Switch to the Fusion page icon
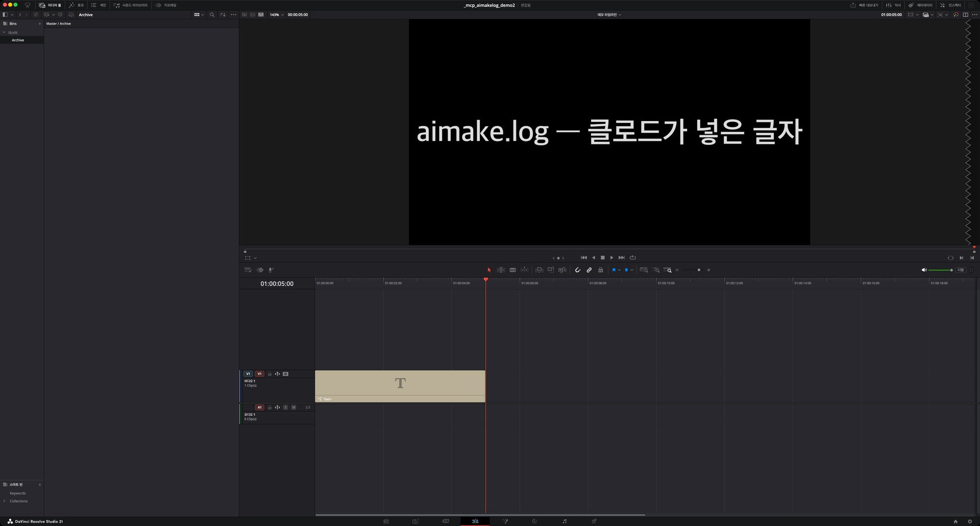The width and height of the screenshot is (980, 526). click(x=505, y=521)
